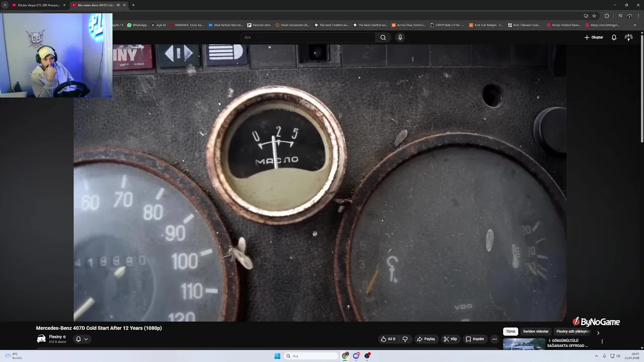The image size is (644, 362).
Task: Open the blerp.com/settings bookmark
Action: click(602, 25)
